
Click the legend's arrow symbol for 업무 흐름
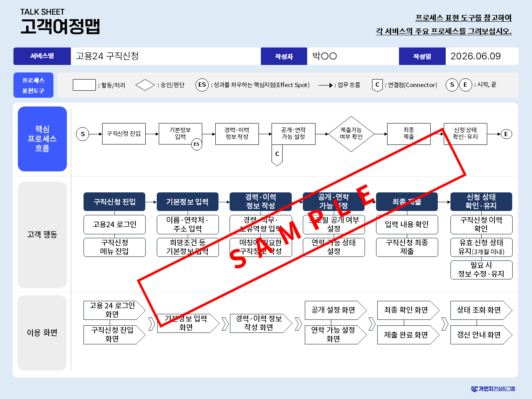point(326,85)
